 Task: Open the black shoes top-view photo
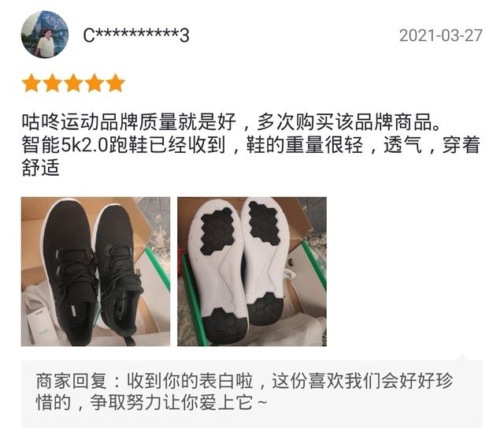point(95,272)
